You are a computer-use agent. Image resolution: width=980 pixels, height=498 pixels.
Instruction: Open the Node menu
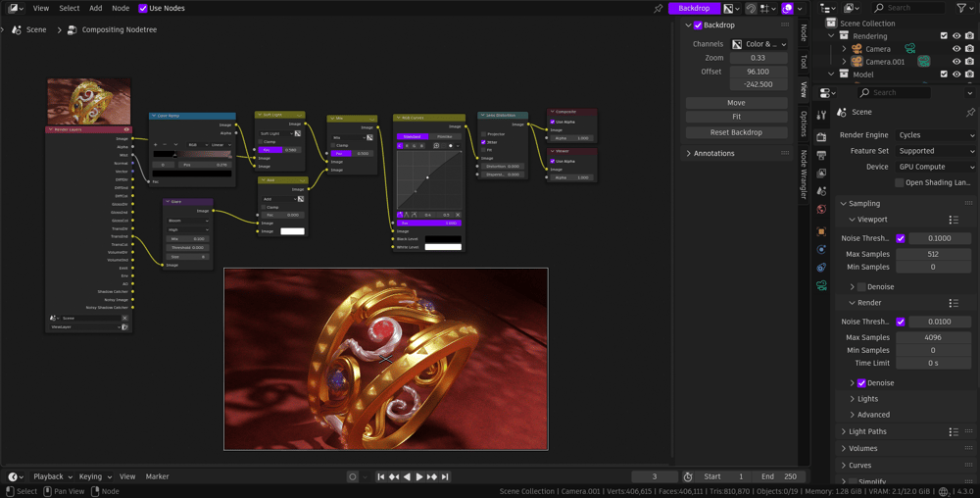121,8
